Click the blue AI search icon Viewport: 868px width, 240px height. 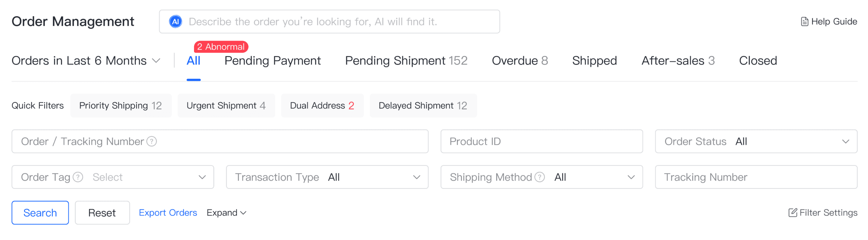point(175,21)
